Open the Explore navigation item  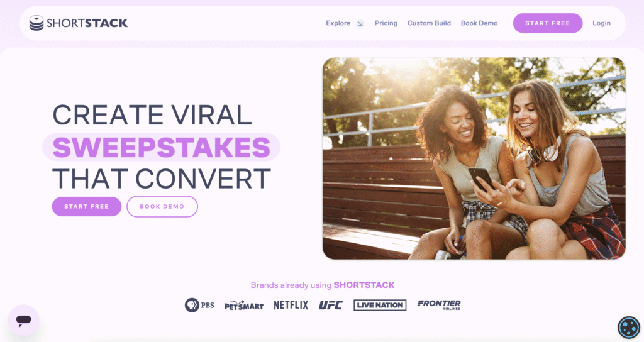tap(338, 23)
